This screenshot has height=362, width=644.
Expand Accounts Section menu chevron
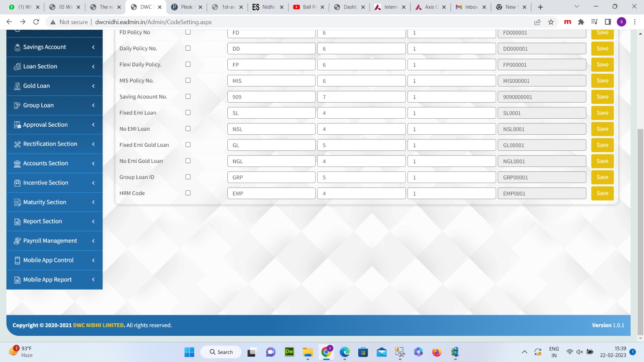pyautogui.click(x=93, y=163)
